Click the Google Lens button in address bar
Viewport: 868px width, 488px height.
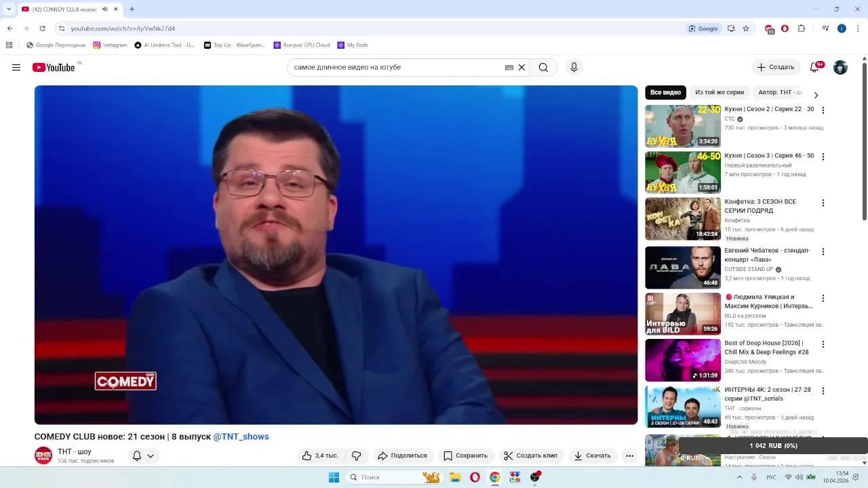tap(703, 28)
